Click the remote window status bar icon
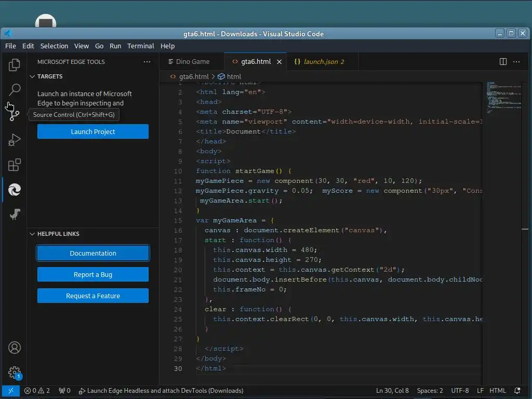The width and height of the screenshot is (532, 399). [x=10, y=391]
